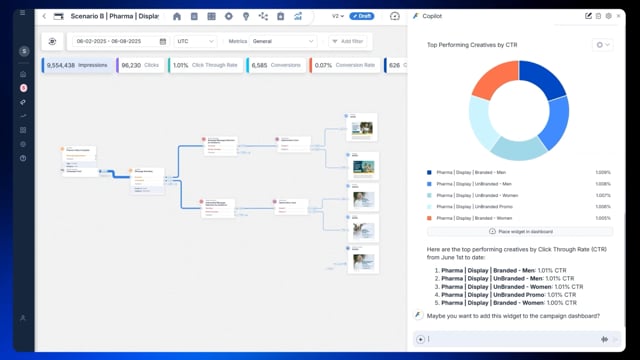640x360 pixels.
Task: Switch to the flow diagram view icon
Action: click(263, 16)
